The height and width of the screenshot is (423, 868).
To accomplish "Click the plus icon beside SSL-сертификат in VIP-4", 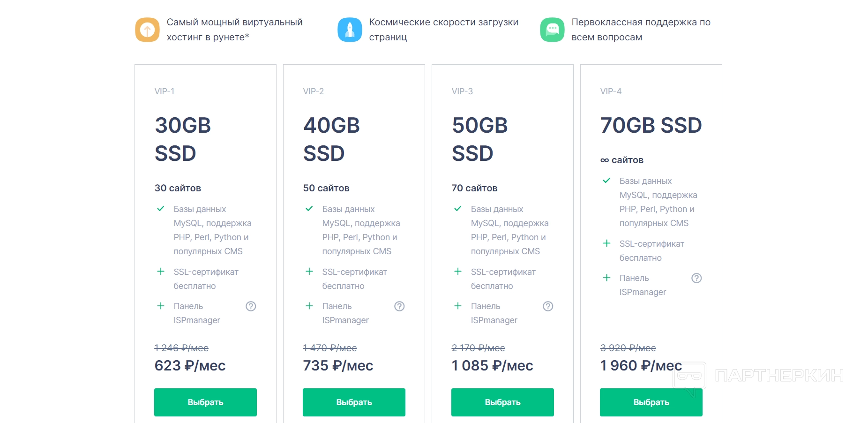I will 606,243.
